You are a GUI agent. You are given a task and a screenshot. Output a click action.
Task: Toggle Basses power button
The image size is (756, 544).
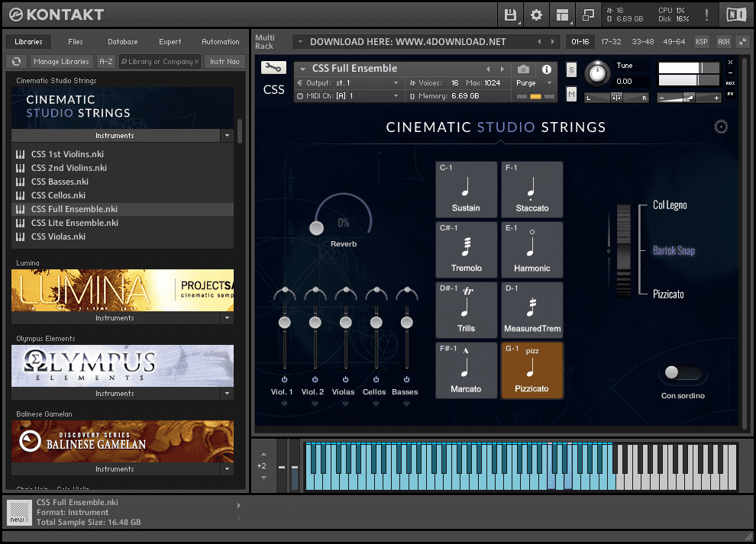coord(406,379)
